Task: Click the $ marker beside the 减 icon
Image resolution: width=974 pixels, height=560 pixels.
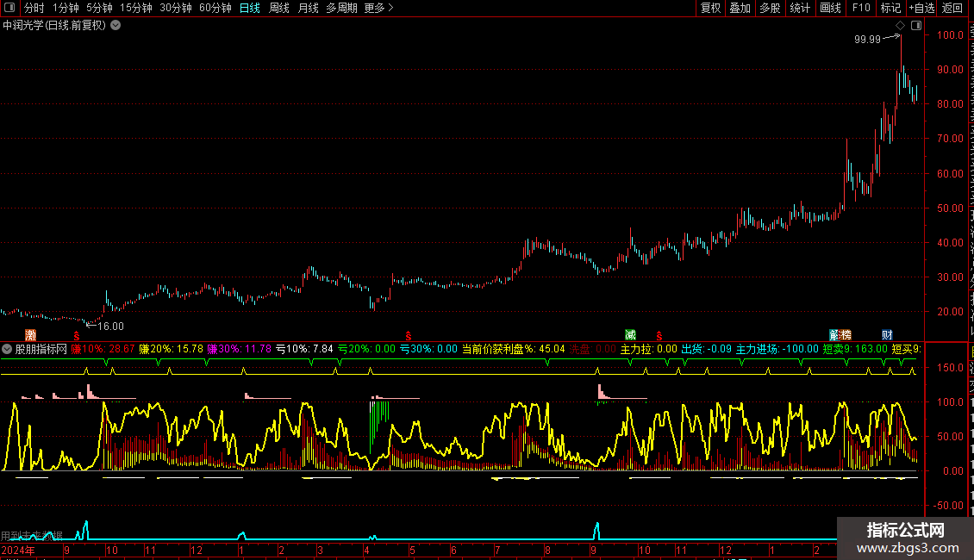Action: click(659, 336)
